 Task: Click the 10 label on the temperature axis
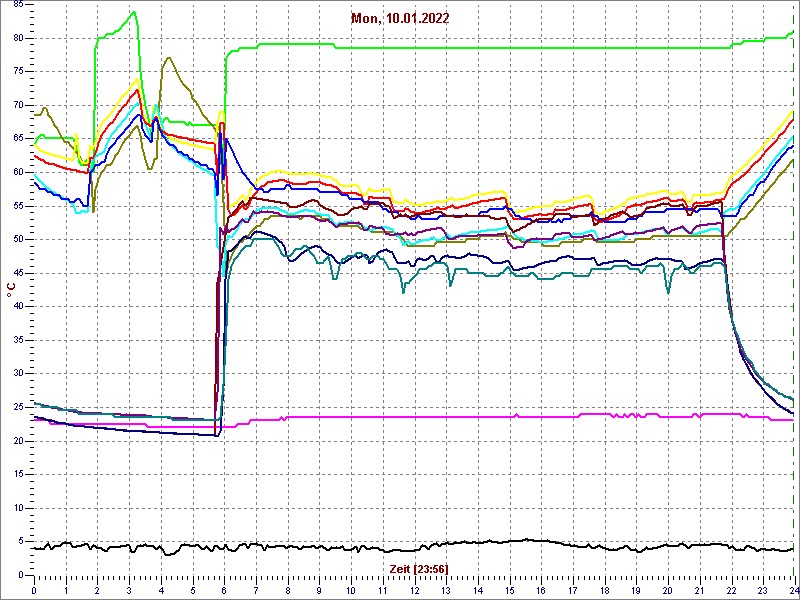point(18,508)
